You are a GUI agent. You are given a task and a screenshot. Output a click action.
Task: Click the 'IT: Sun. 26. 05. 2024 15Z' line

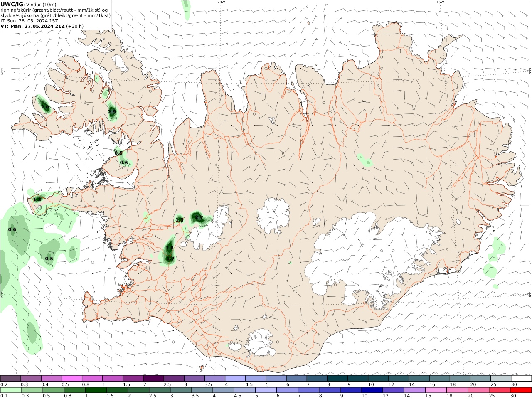pyautogui.click(x=29, y=20)
